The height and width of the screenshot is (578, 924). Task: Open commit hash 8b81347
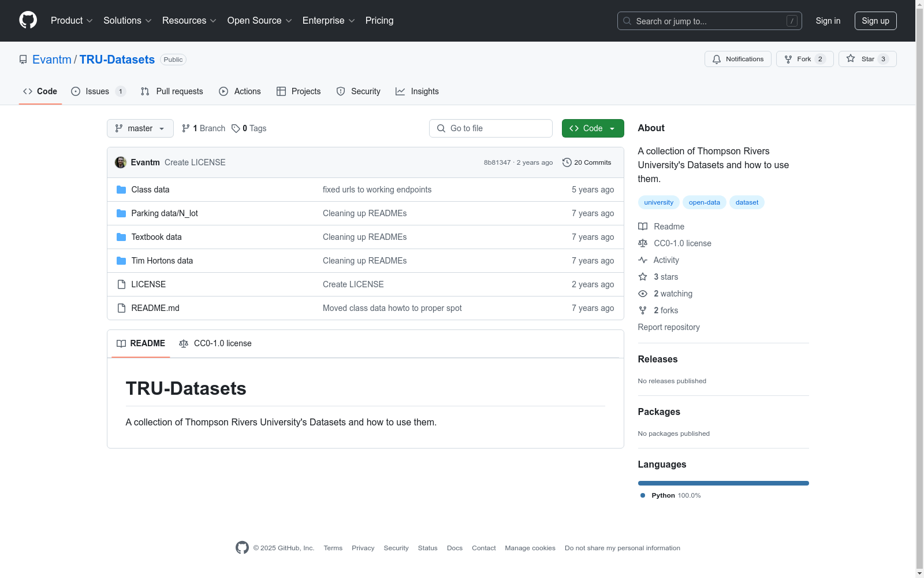click(497, 162)
